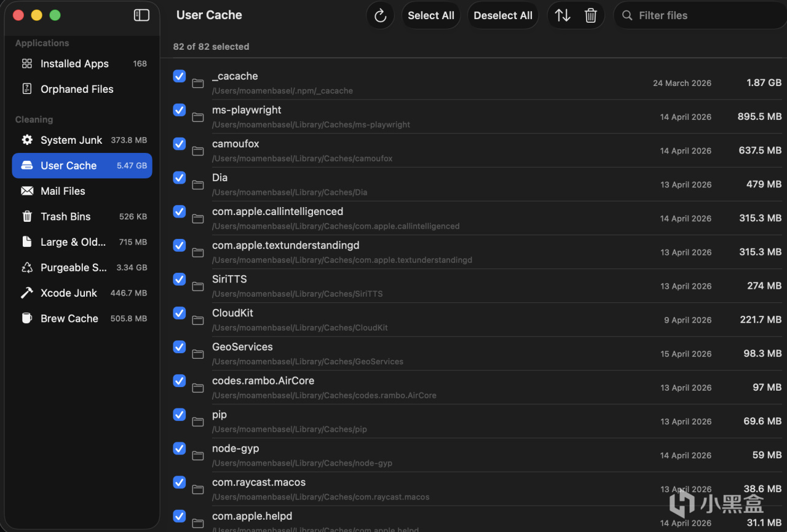
Task: Toggle the sidebar visibility icon
Action: [141, 15]
